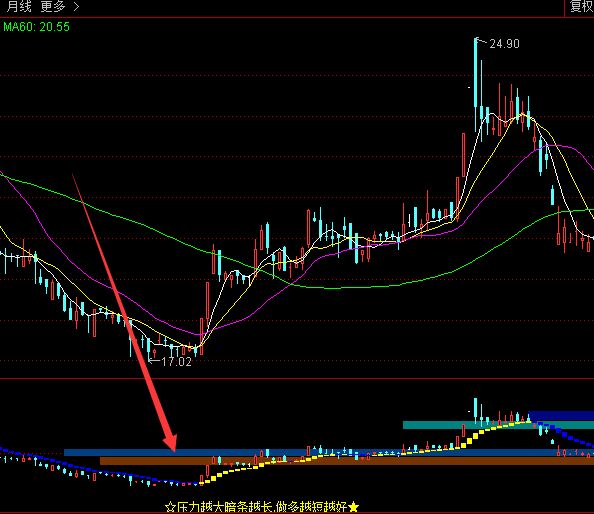Switch to the 月线 monthly period tab
Viewport: 594px width, 514px height.
[19, 6]
